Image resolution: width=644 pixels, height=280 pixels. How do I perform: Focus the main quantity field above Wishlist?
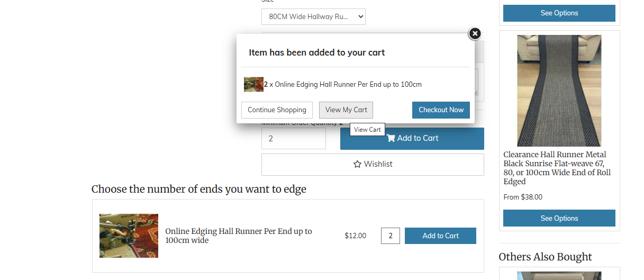[x=293, y=139]
